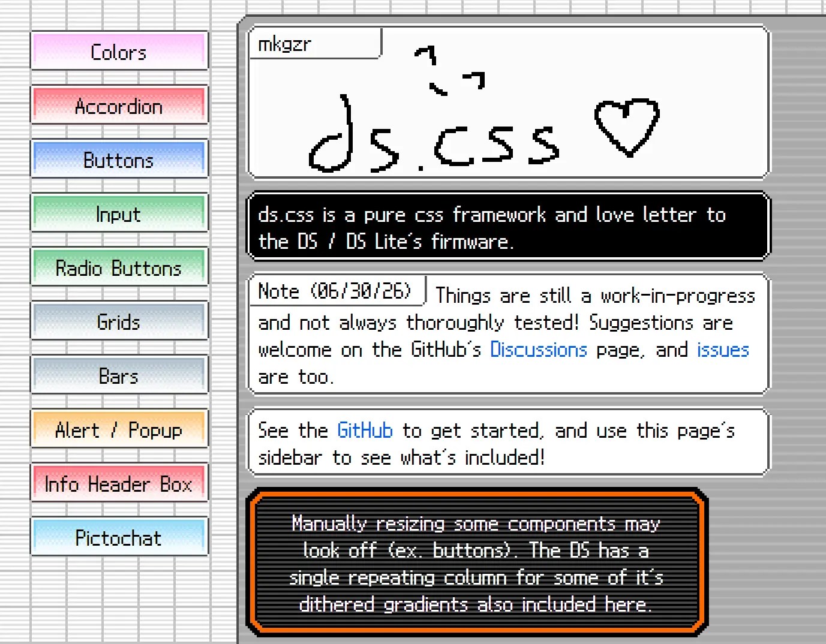Open the Pictochat section

pos(119,537)
